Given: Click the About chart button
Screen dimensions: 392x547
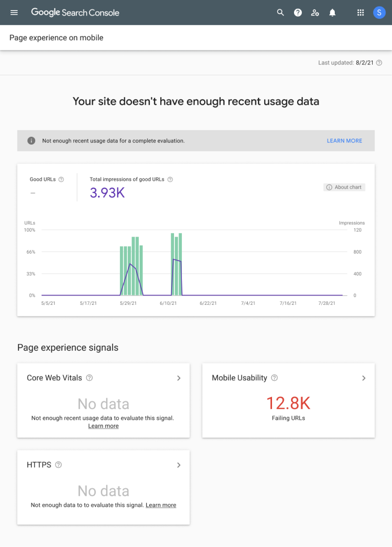Looking at the screenshot, I should 344,187.
